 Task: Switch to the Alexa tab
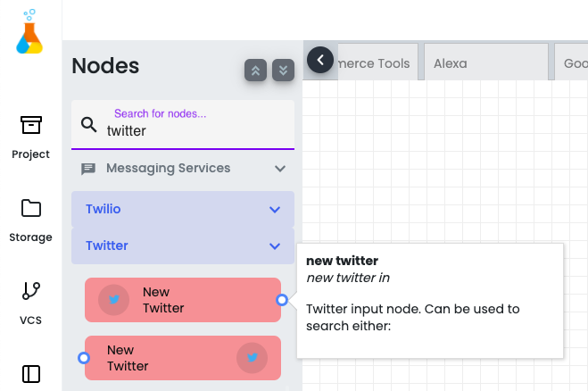pos(486,62)
